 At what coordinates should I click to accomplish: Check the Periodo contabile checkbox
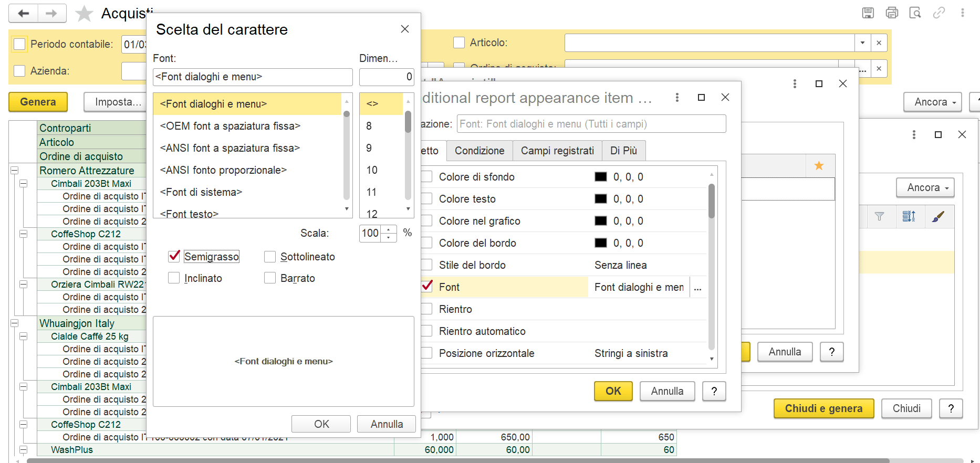coord(19,44)
